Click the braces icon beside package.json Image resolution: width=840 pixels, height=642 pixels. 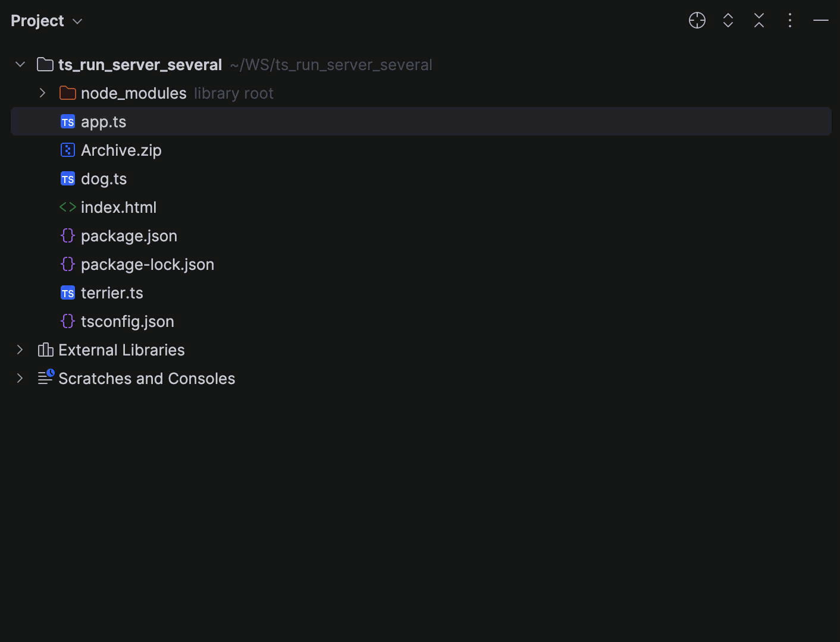(x=67, y=235)
